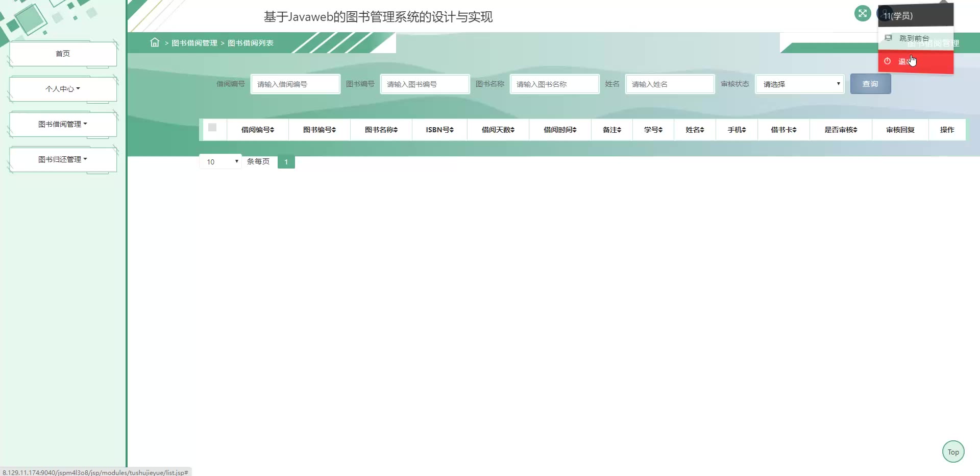Sort by 借阅时间 column arrows

point(575,130)
